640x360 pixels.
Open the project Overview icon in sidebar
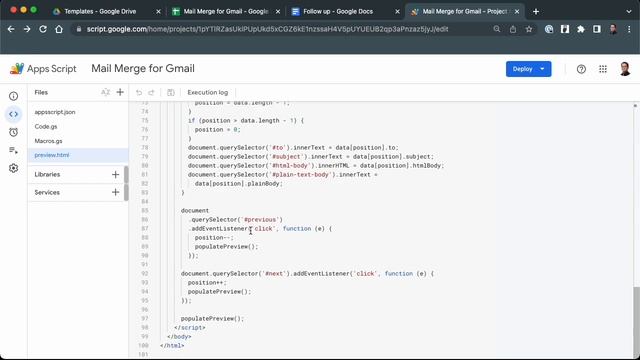(13, 96)
